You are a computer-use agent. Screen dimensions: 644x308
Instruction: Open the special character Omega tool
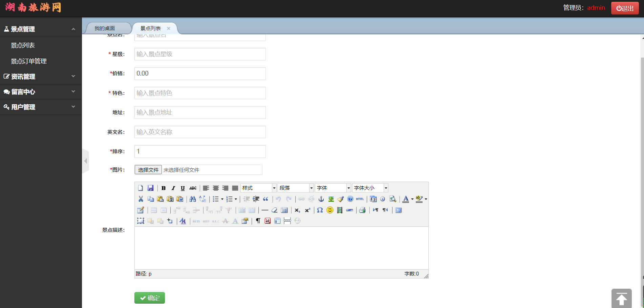[x=320, y=210]
